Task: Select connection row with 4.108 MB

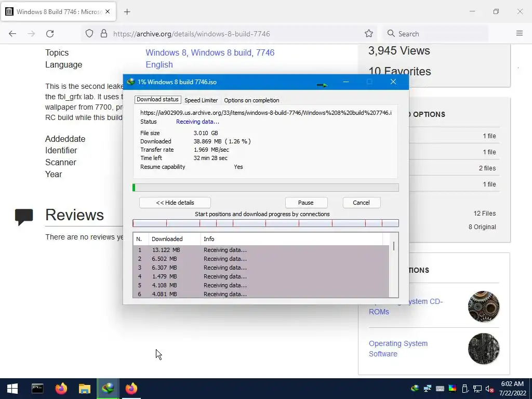Action: tap(261, 285)
